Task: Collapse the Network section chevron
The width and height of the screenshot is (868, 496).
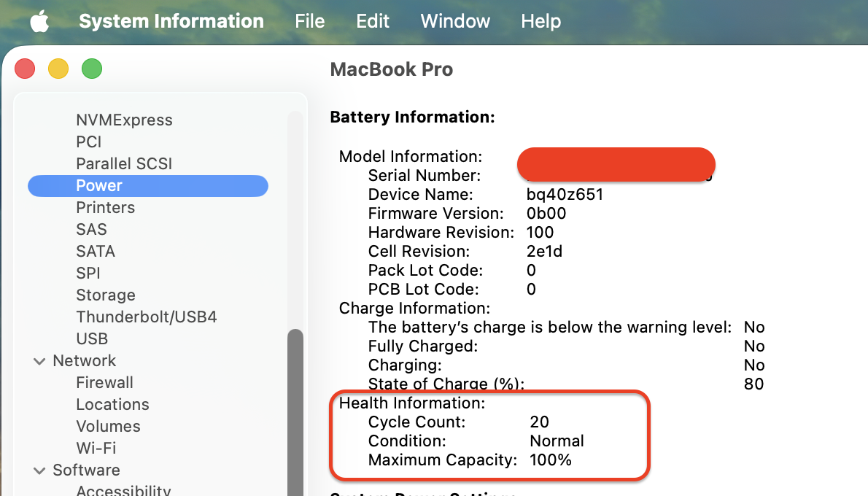Action: (x=39, y=362)
